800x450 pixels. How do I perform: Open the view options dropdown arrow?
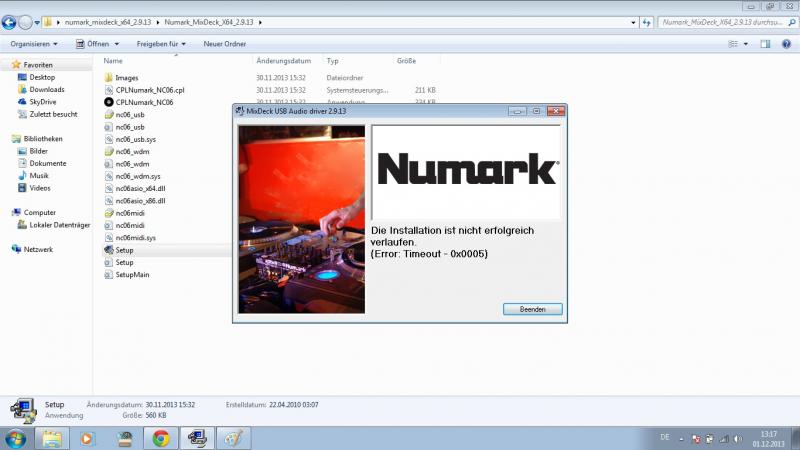click(745, 44)
